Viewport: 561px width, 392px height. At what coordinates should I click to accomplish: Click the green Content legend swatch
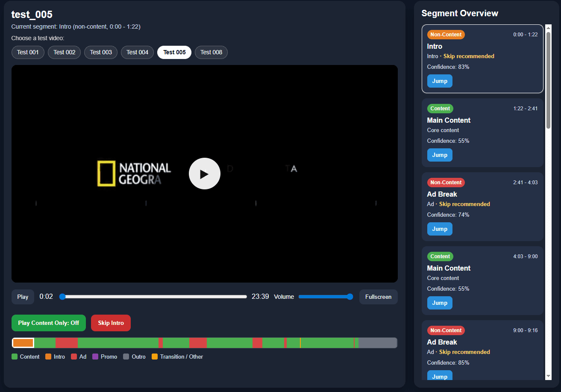pyautogui.click(x=15, y=357)
